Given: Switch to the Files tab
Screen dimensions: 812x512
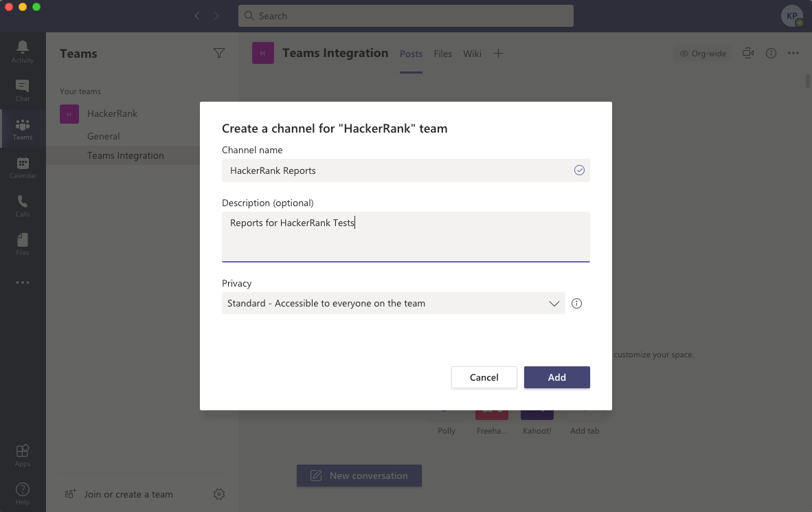Looking at the screenshot, I should 443,54.
